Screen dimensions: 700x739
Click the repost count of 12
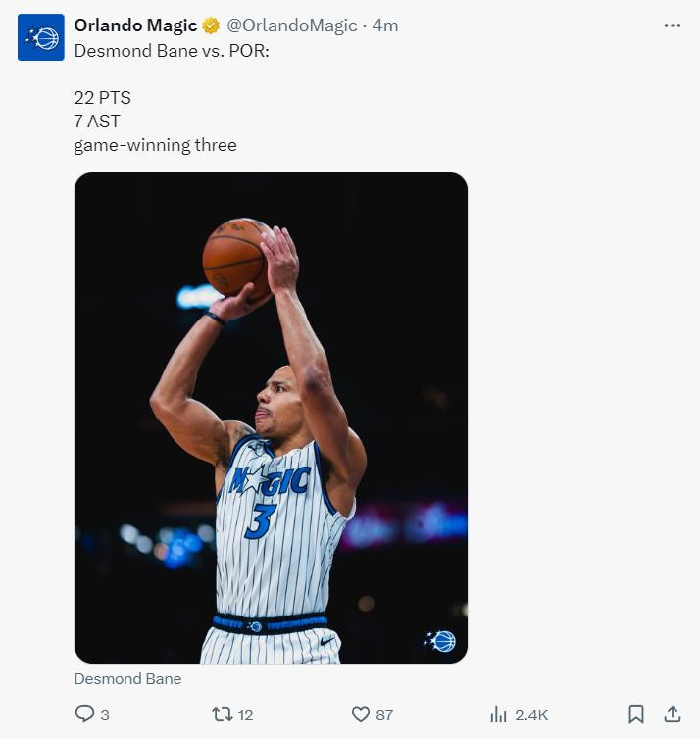pos(245,715)
